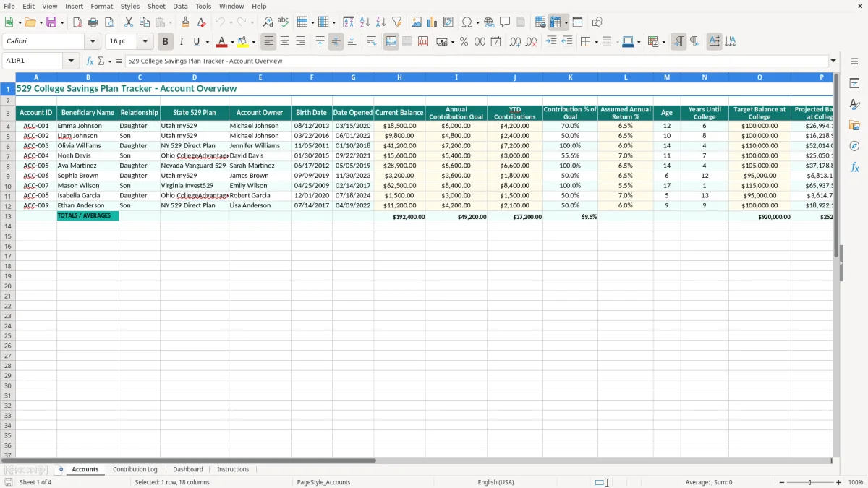Click the Split Window icon
The width and height of the screenshot is (868, 488).
[x=578, y=22]
